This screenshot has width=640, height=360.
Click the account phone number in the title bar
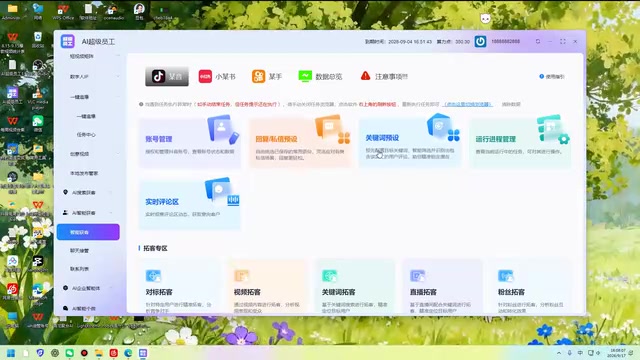tap(505, 42)
